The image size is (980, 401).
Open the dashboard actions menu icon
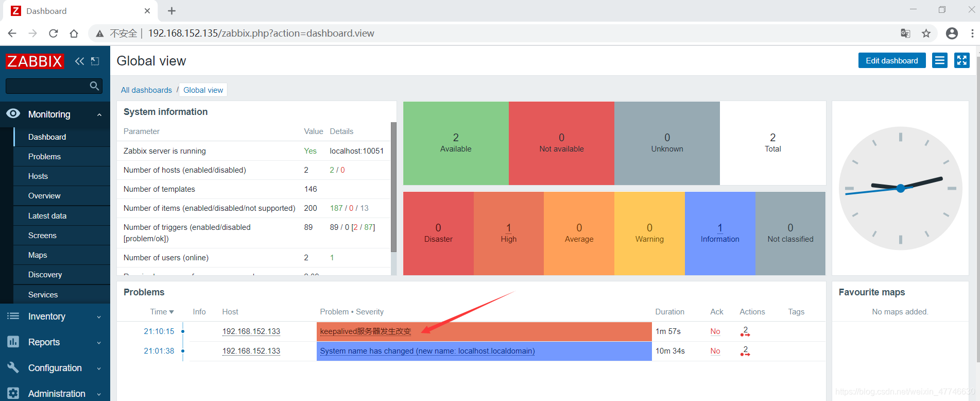(940, 61)
